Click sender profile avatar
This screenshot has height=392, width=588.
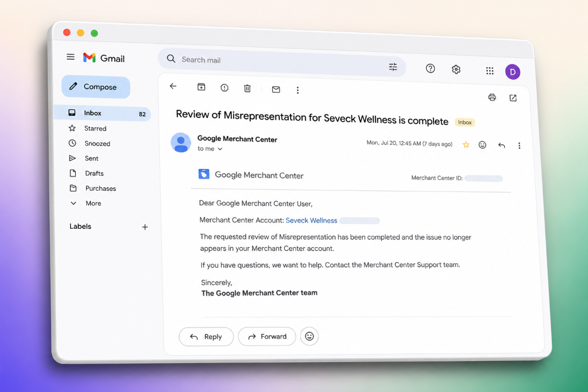[x=181, y=143]
